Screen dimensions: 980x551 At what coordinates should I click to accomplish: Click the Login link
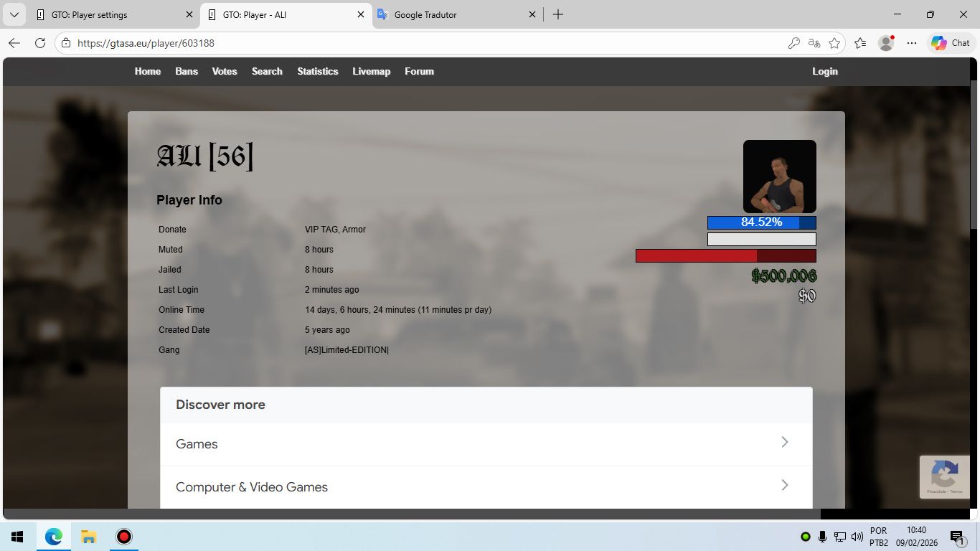(x=824, y=72)
